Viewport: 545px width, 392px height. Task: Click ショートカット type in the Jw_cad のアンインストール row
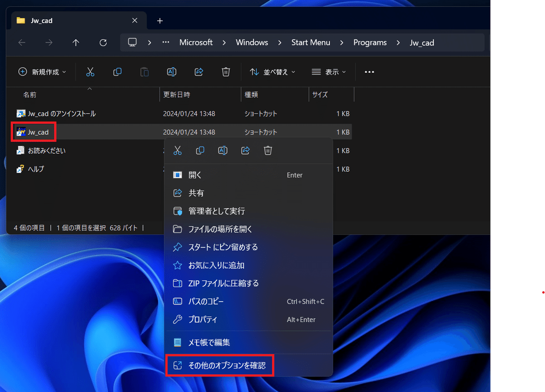click(x=261, y=113)
